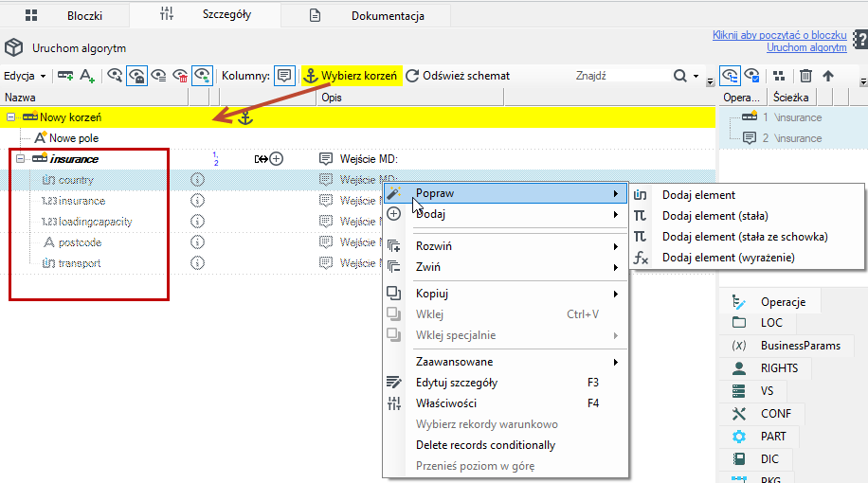Open the Operacje palette tab

point(769,302)
